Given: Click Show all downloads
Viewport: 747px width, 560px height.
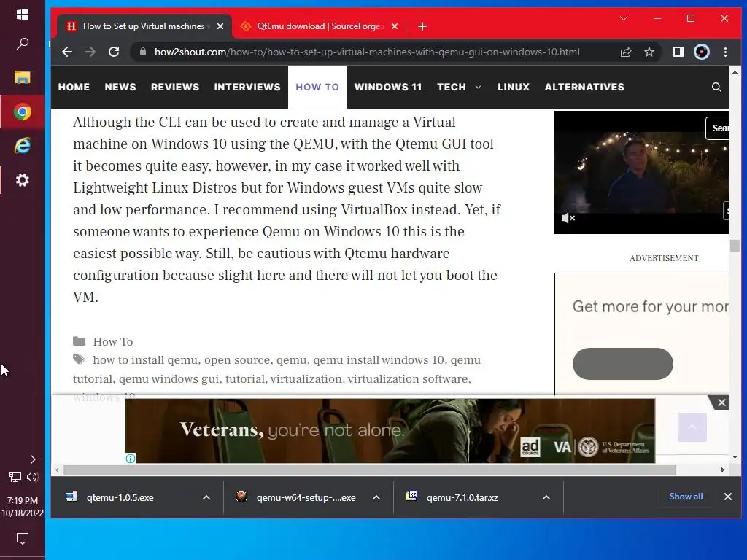Looking at the screenshot, I should pos(686,496).
